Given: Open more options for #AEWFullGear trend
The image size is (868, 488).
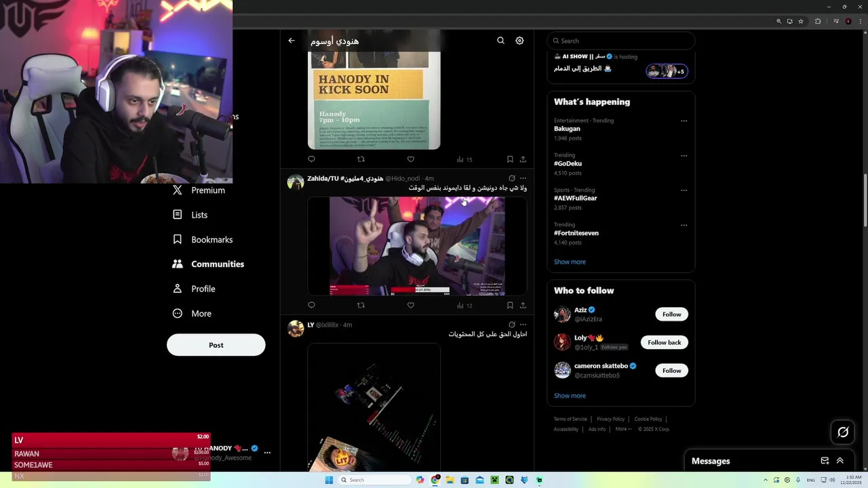Looking at the screenshot, I should click(x=684, y=190).
